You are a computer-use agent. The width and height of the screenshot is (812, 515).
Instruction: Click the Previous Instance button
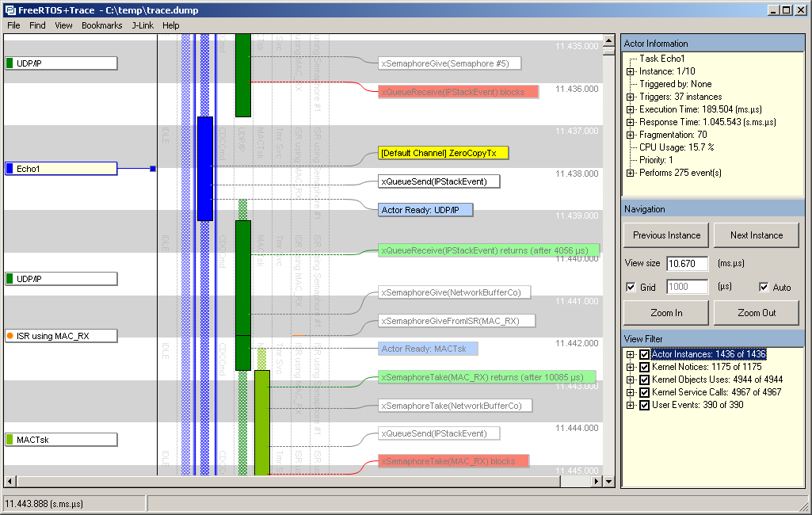coord(666,235)
